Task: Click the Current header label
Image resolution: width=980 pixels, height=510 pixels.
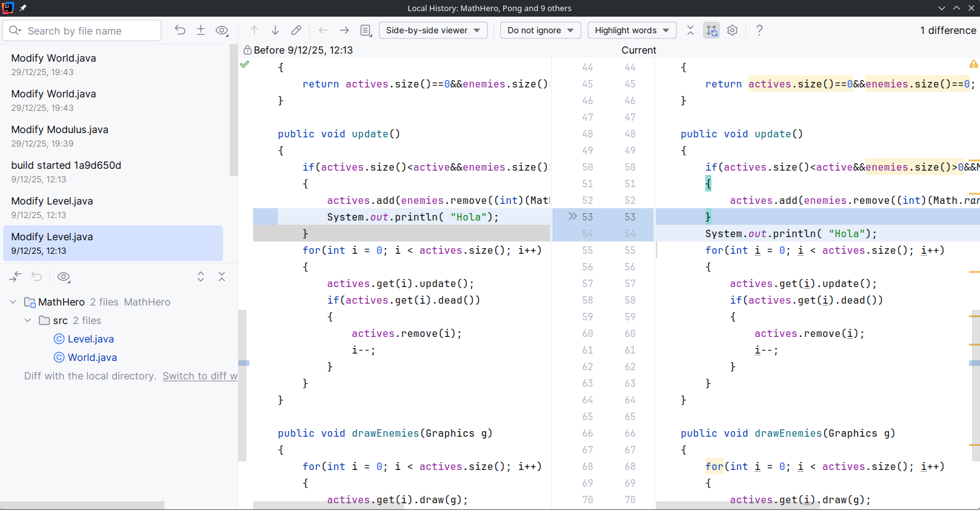Action: [639, 50]
